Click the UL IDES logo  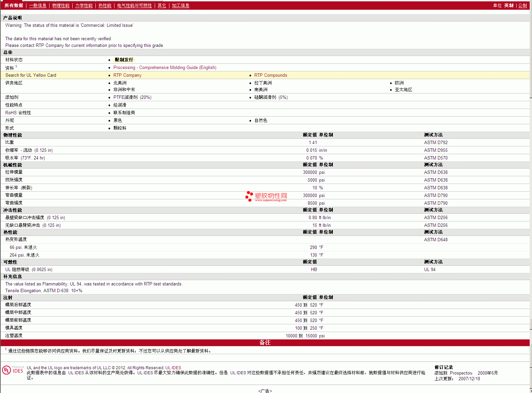pos(13,370)
